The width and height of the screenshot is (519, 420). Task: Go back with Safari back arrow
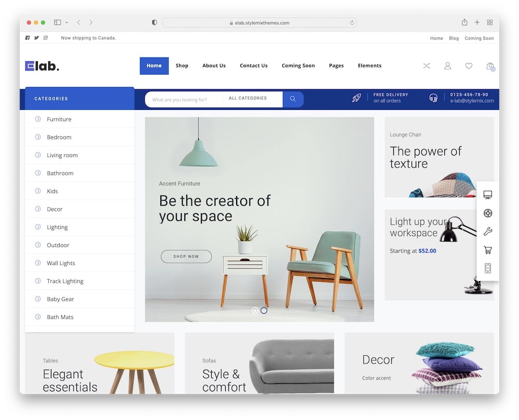(78, 22)
